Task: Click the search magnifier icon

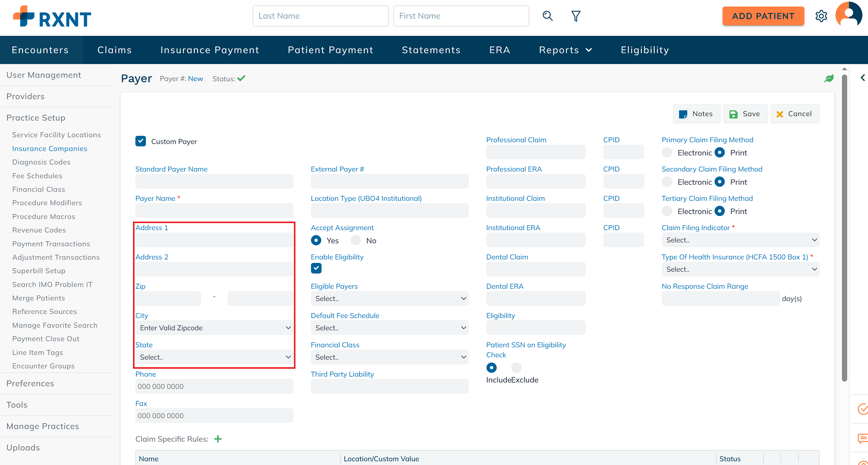Action: (547, 16)
